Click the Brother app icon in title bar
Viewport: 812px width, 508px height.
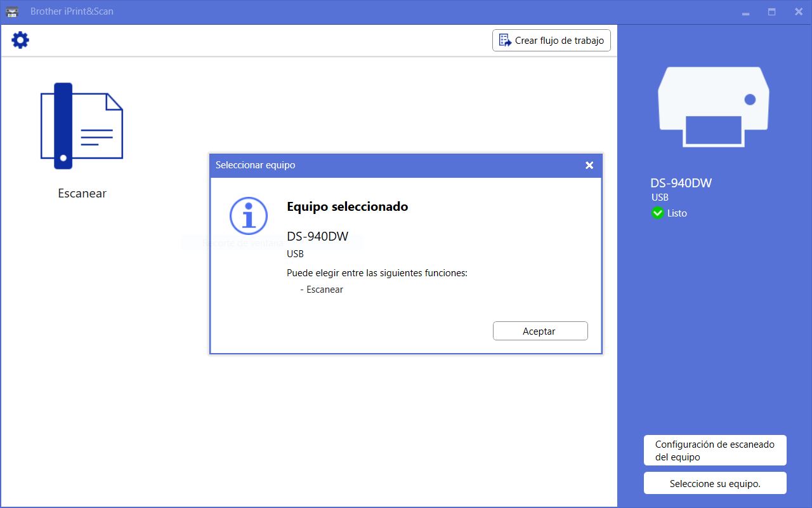[12, 12]
